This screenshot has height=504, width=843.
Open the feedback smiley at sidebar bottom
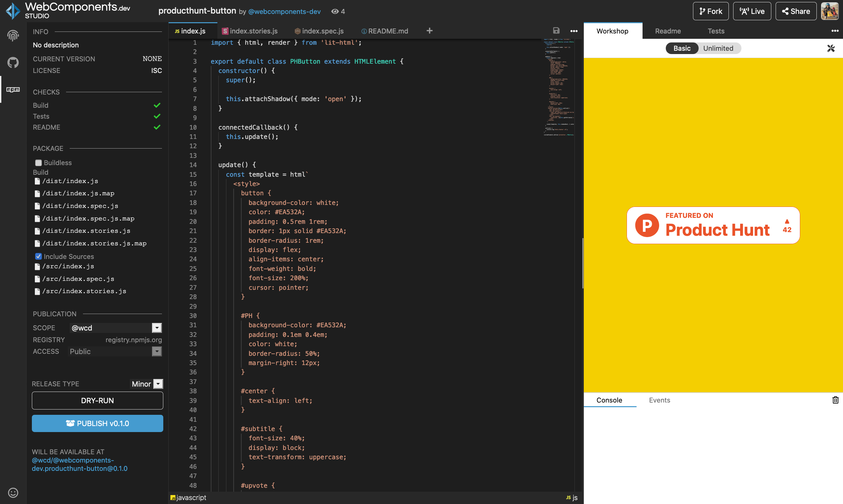(x=13, y=493)
